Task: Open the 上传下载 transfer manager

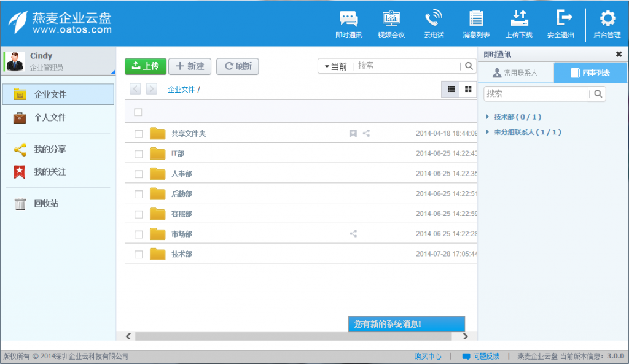Action: click(519, 23)
